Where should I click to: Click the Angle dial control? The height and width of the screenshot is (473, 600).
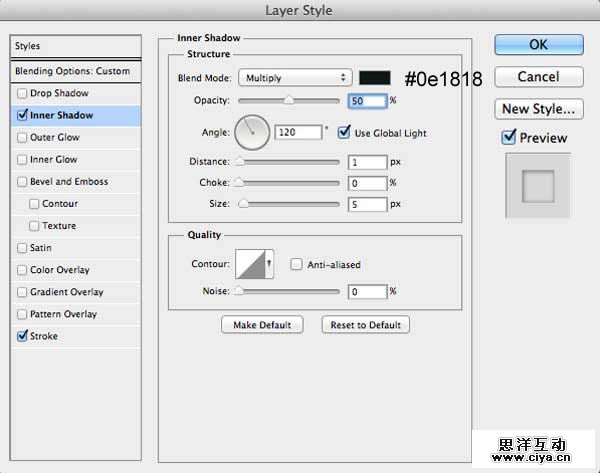click(252, 130)
